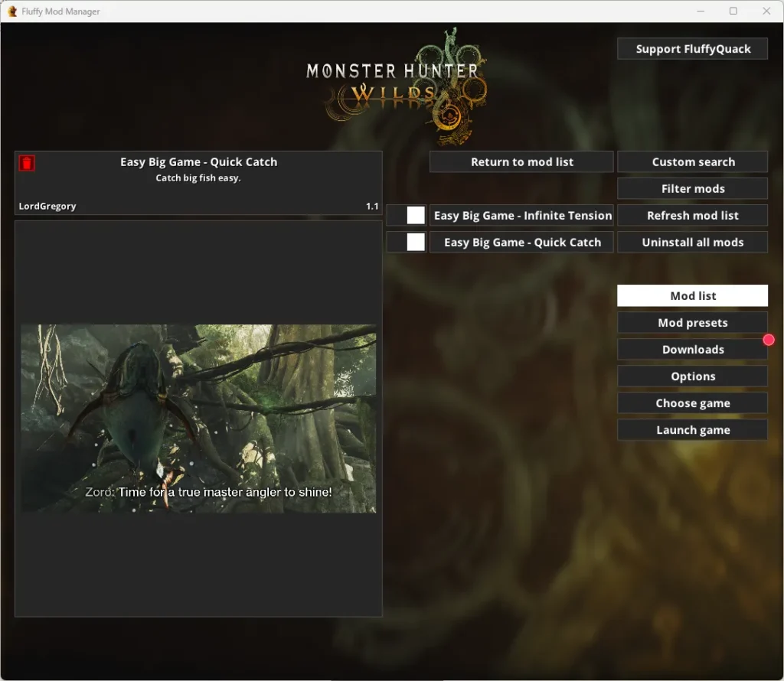Click the Return to mod list button
The width and height of the screenshot is (784, 681).
(x=521, y=162)
